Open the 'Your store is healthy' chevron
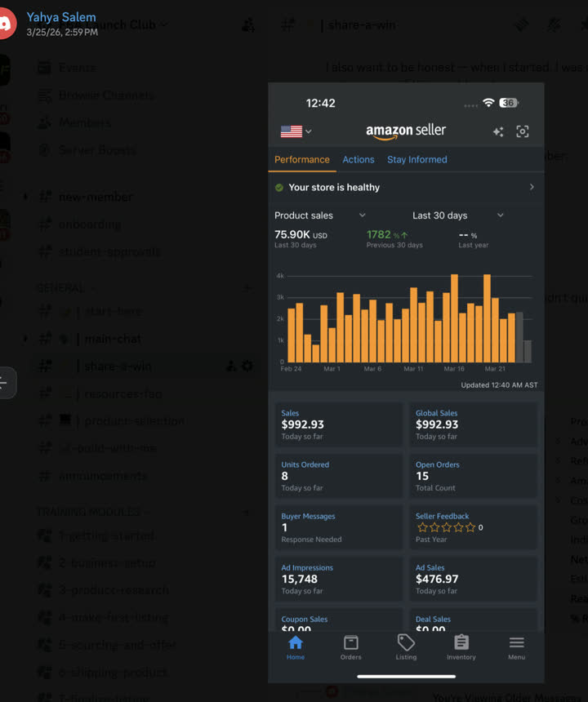Viewport: 588px width, 702px height. [532, 187]
